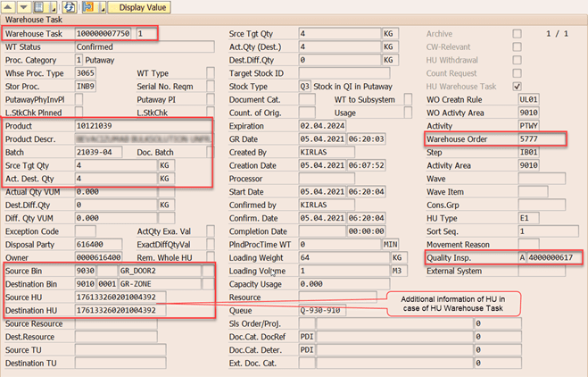This screenshot has height=377, width=588.
Task: Select the Queue field Q-930-910
Action: point(321,310)
